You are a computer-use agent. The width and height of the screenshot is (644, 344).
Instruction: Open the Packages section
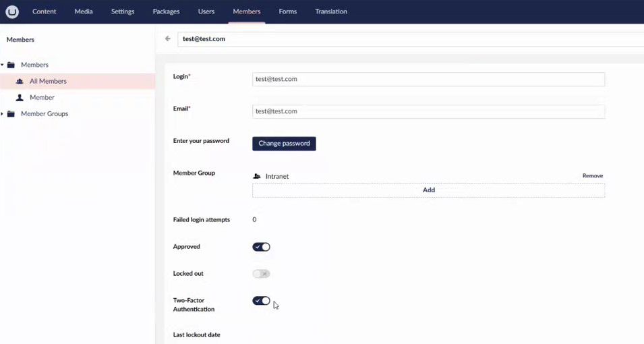pyautogui.click(x=166, y=11)
